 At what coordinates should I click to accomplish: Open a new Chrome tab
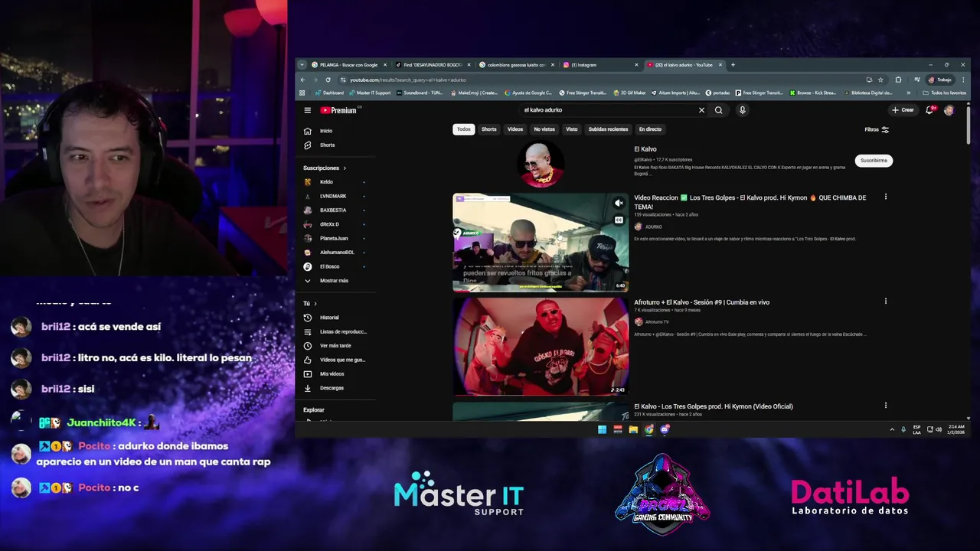[733, 65]
